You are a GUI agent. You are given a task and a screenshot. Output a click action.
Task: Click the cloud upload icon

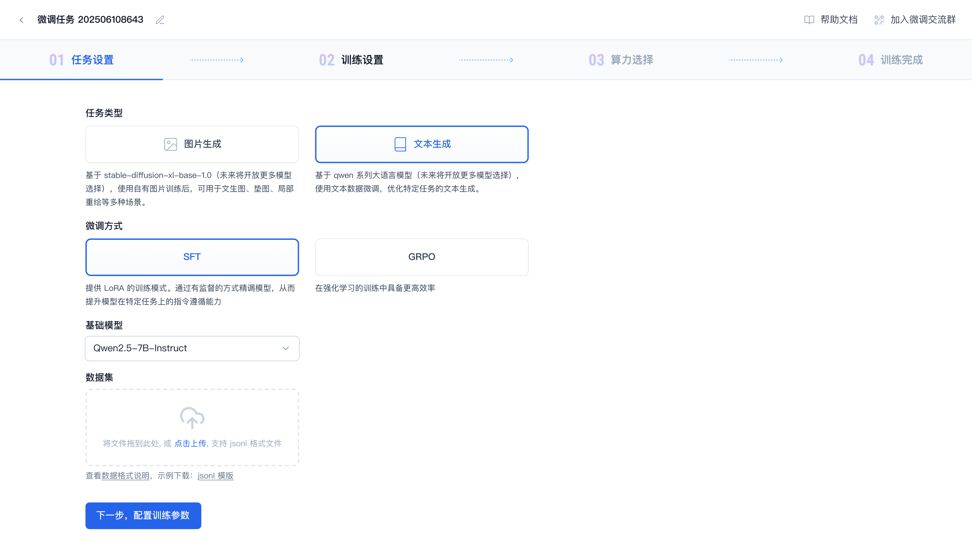point(192,418)
